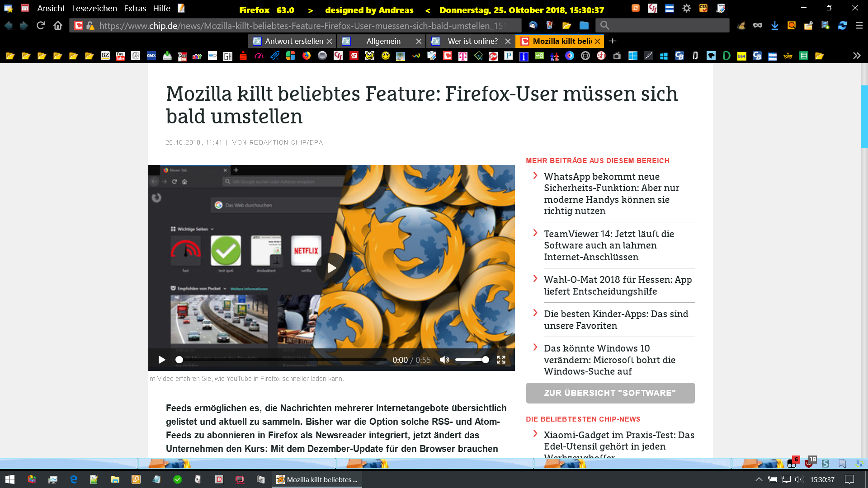Go to the Firefox home page icon
The image size is (868, 488).
[x=58, y=26]
